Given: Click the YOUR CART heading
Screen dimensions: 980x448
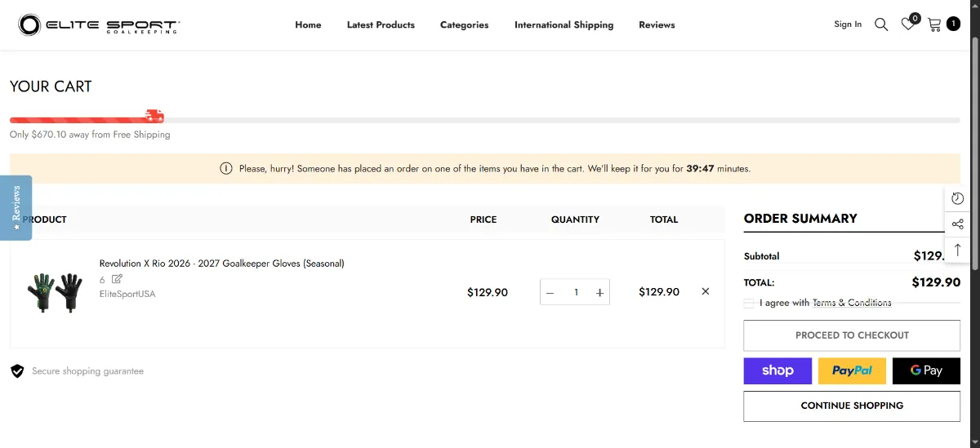Looking at the screenshot, I should (x=51, y=86).
